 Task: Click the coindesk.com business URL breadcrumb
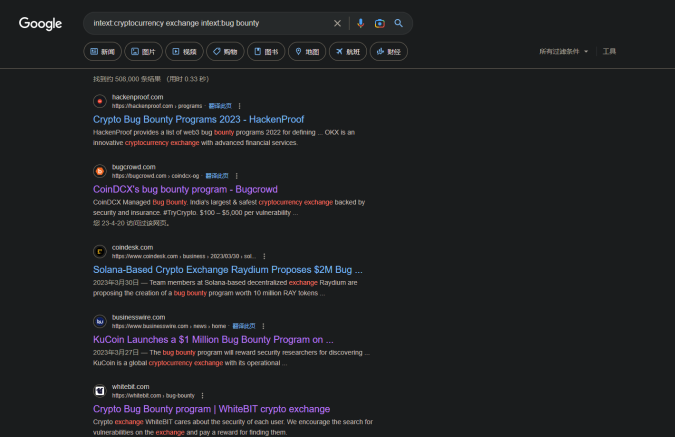pos(184,256)
